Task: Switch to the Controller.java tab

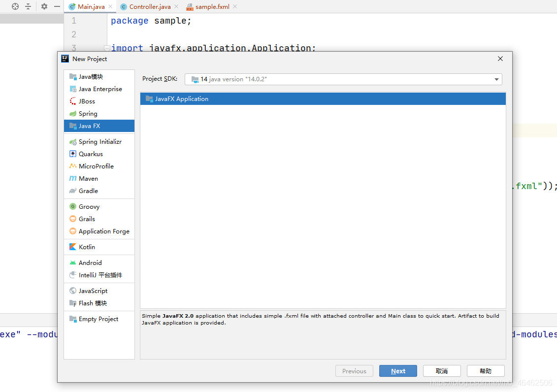Action: click(x=150, y=7)
